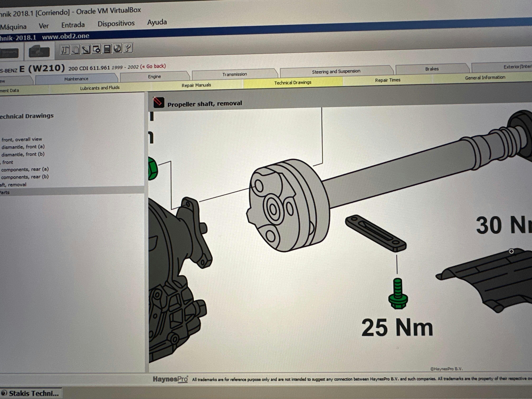Select the Brakes tab
The image size is (532, 399).
point(432,69)
